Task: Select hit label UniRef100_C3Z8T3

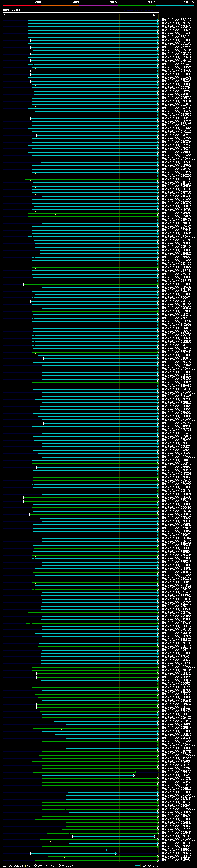Action: click(176, 104)
